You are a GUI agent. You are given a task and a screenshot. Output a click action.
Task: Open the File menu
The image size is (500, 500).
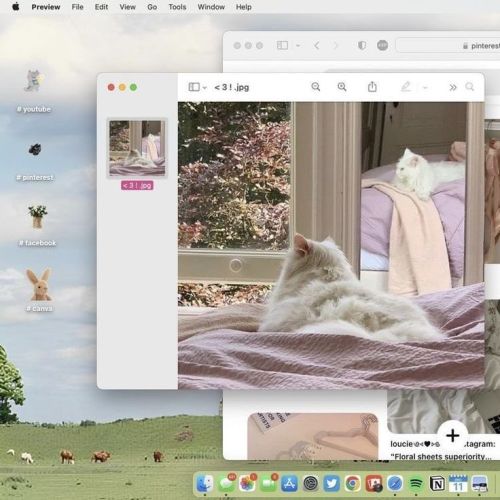(77, 7)
